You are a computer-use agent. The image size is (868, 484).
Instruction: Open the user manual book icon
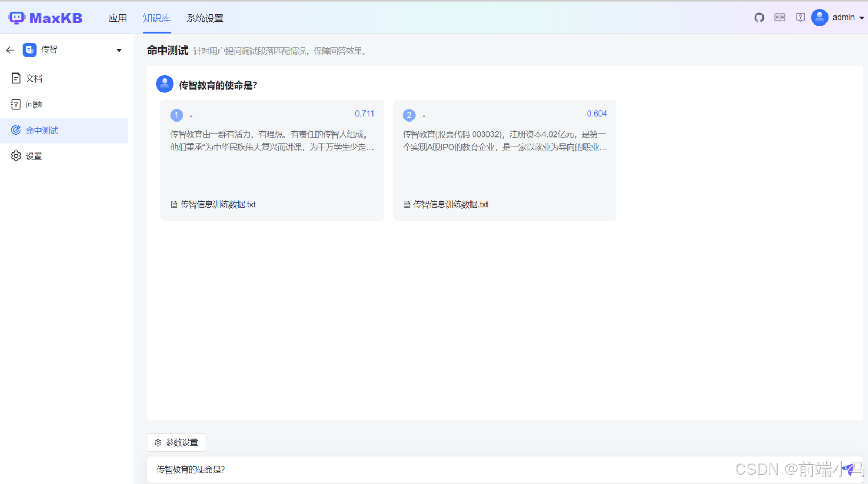click(780, 18)
